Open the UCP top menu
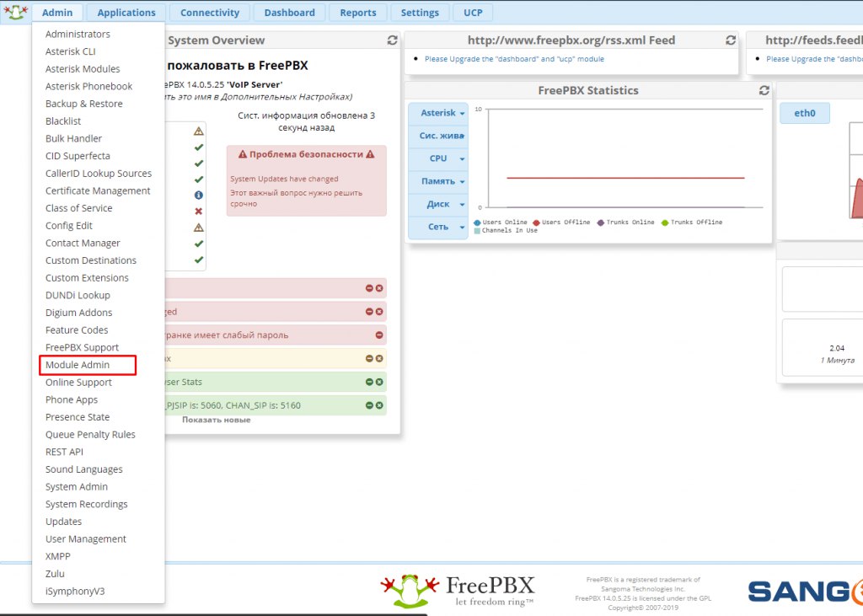Image resolution: width=863 pixels, height=616 pixels. (473, 12)
